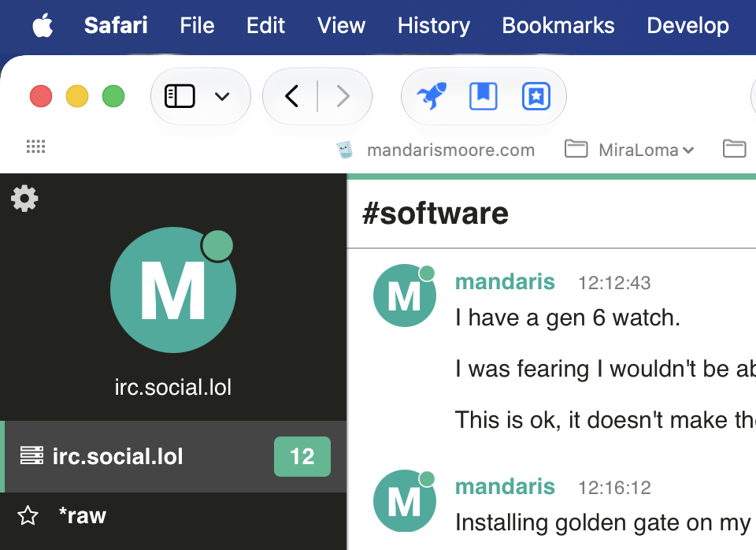Open the Edit menu
Viewport: 756px width, 550px height.
(265, 25)
